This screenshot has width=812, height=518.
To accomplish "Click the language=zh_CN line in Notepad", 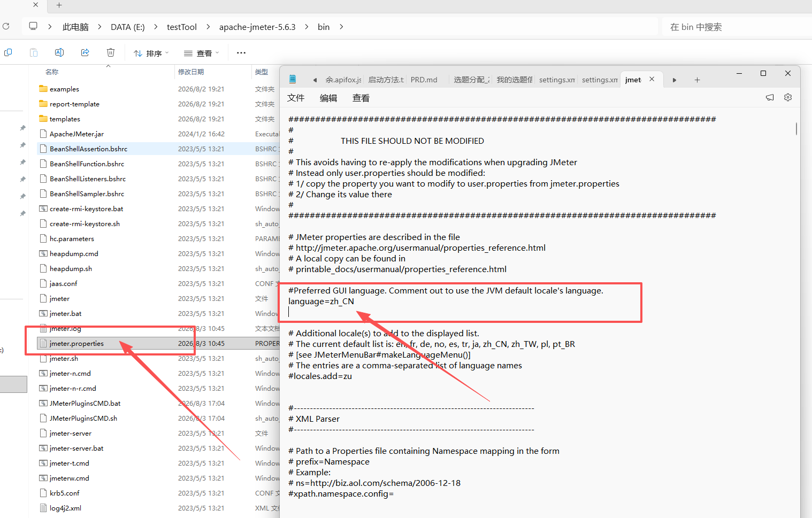I will [321, 301].
